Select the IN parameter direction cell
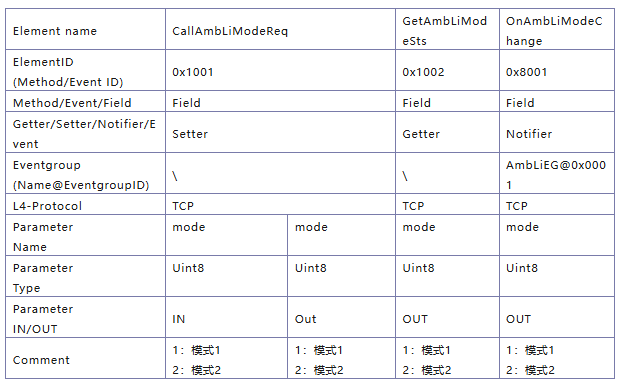Screen dimensions: 618x384 (x=227, y=317)
